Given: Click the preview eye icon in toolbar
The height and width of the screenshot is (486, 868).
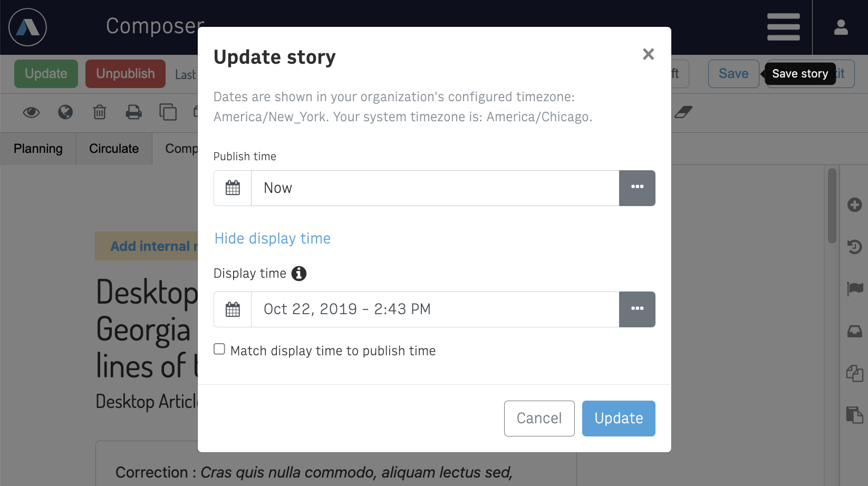Looking at the screenshot, I should click(31, 112).
